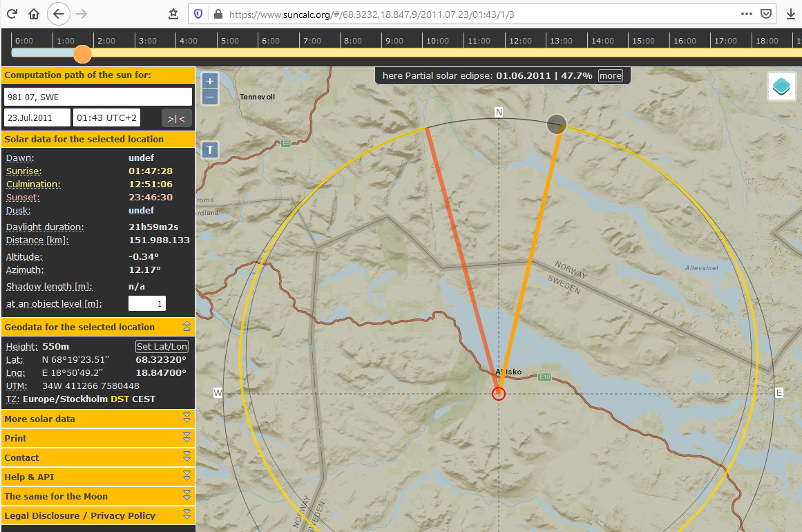
Task: Click the object level height input
Action: click(x=147, y=304)
